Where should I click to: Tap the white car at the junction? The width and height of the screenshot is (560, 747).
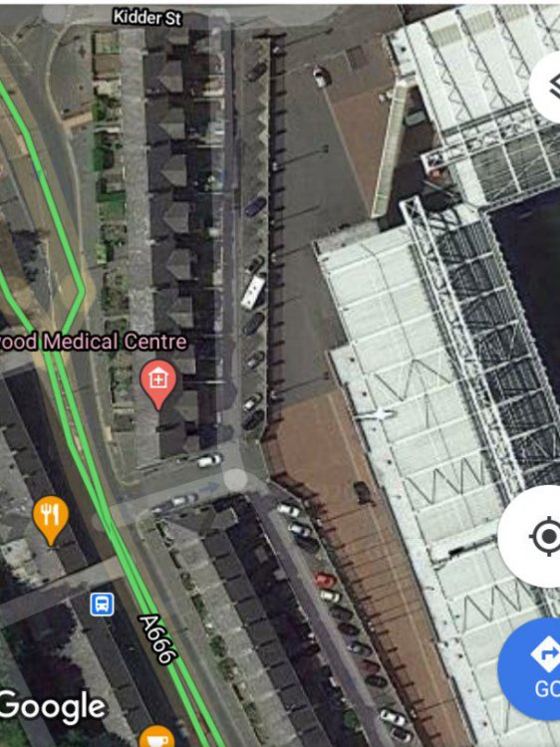[209, 460]
